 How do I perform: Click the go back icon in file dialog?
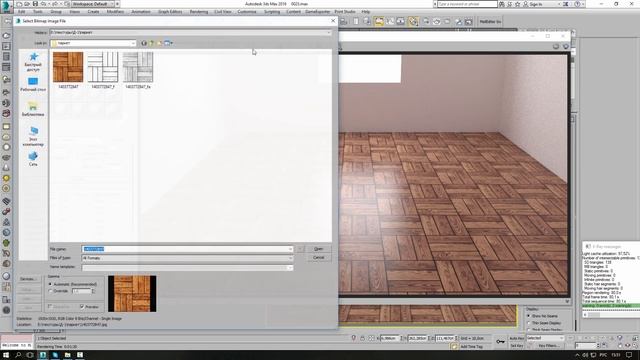(144, 43)
